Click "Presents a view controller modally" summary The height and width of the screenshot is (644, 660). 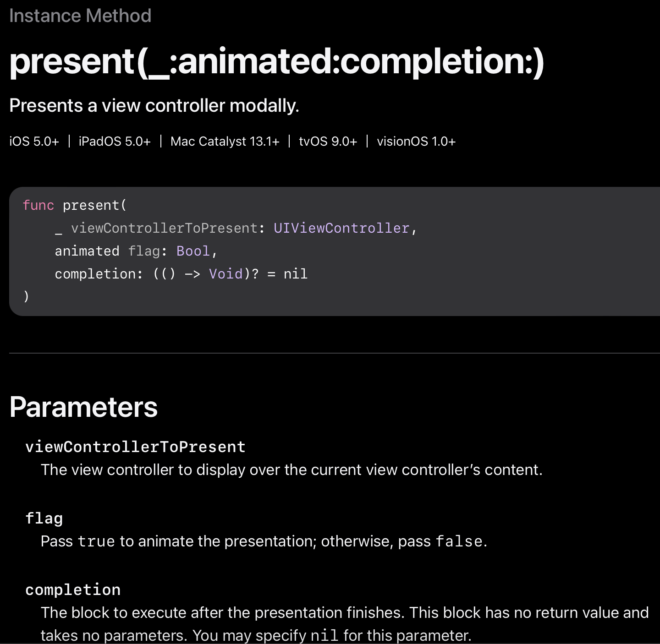(x=154, y=106)
